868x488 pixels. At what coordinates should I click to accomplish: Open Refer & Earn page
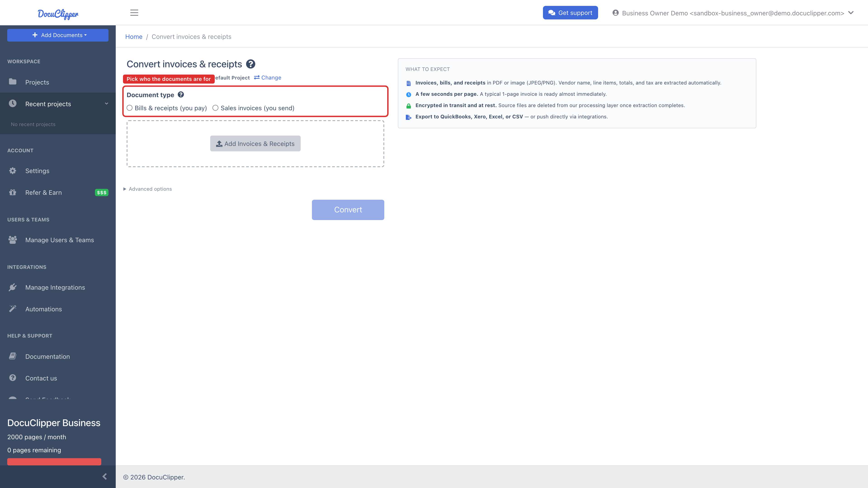(x=58, y=193)
